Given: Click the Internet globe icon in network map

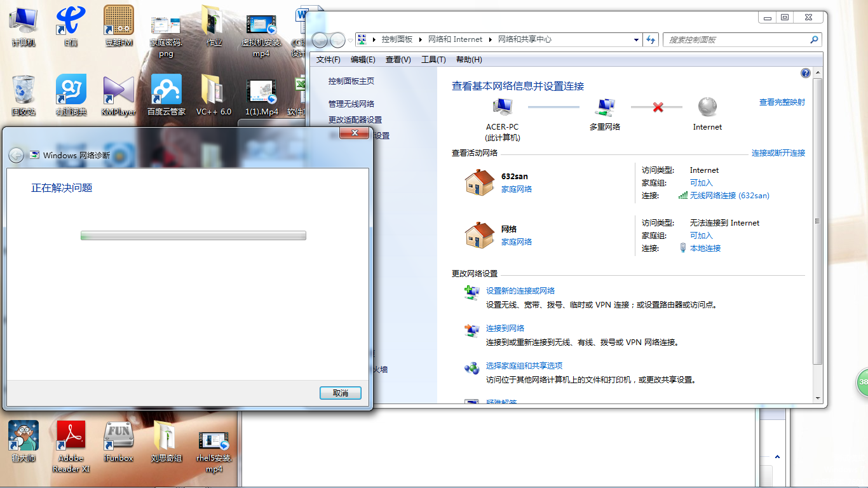Looking at the screenshot, I should coord(707,106).
